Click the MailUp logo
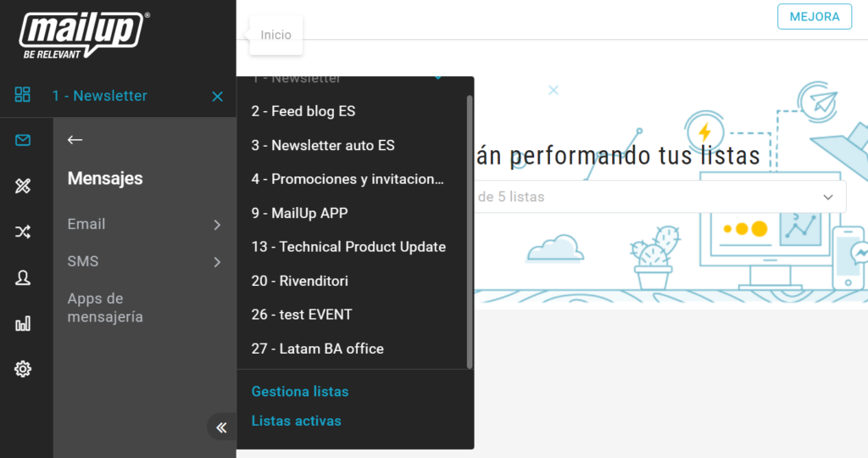 (x=84, y=35)
